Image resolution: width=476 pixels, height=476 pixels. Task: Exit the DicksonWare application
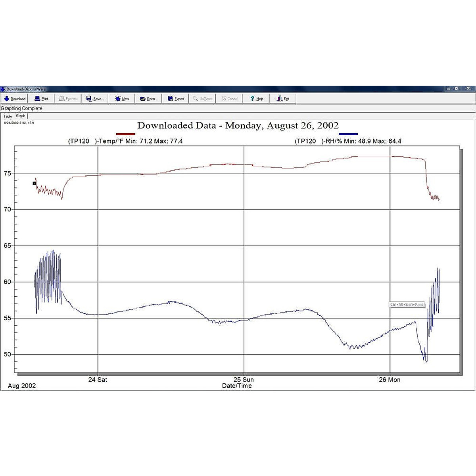[283, 99]
